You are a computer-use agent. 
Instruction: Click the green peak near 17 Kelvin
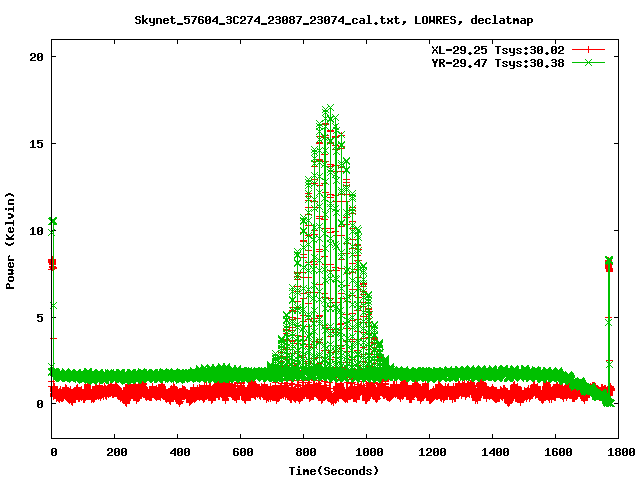click(x=330, y=108)
